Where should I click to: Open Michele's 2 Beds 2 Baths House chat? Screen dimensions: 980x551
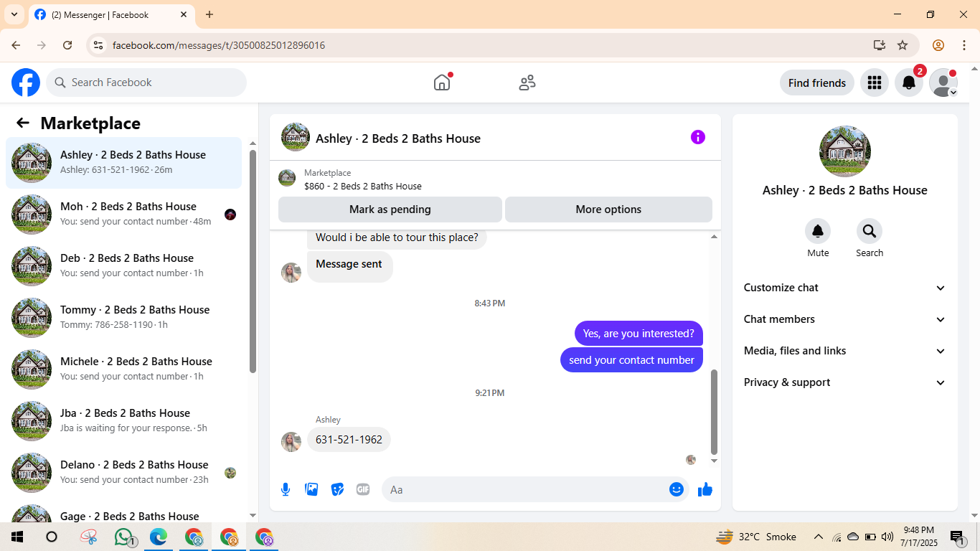tap(123, 369)
